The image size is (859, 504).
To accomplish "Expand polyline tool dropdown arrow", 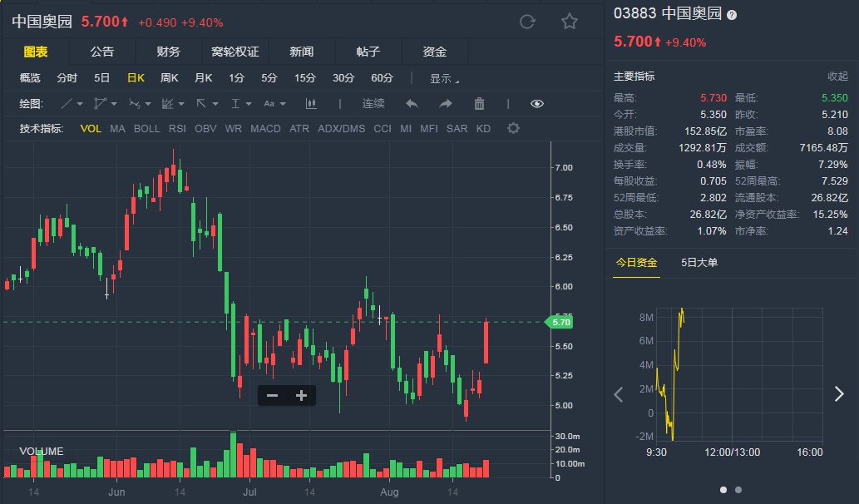I will (x=114, y=104).
